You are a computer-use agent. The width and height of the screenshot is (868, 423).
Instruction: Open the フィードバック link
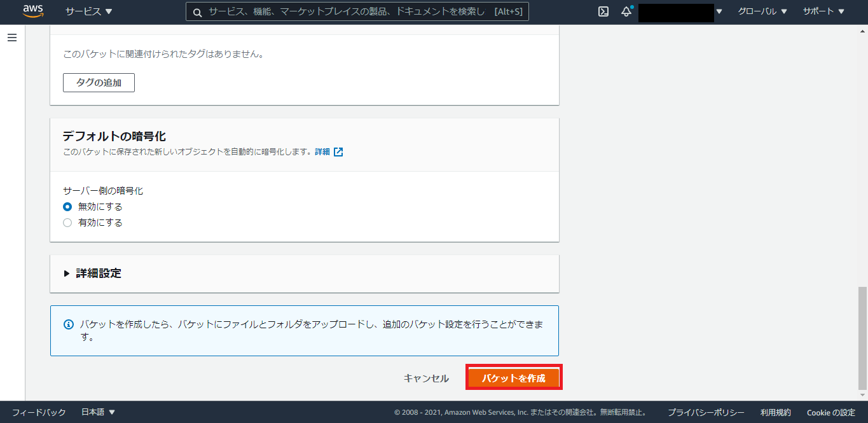click(39, 412)
